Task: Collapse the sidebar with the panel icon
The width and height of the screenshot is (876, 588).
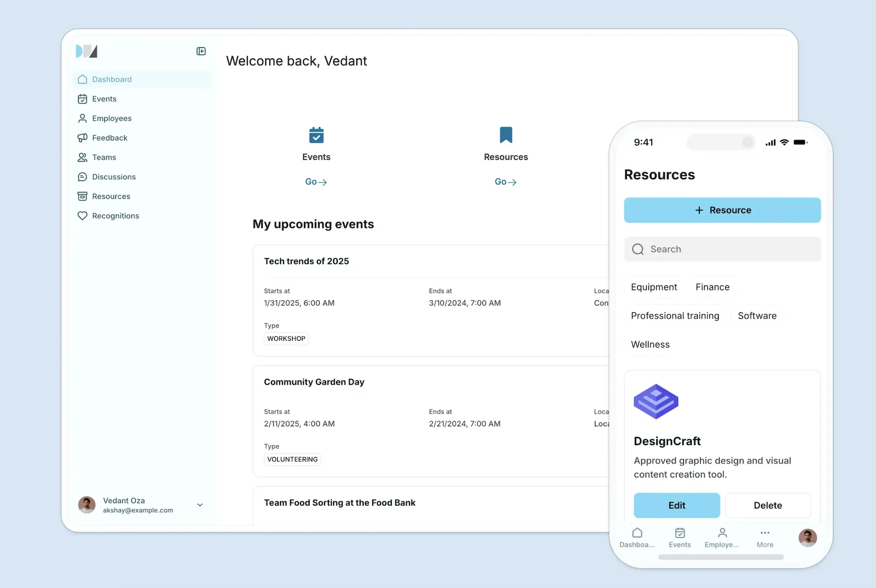Action: (x=201, y=51)
